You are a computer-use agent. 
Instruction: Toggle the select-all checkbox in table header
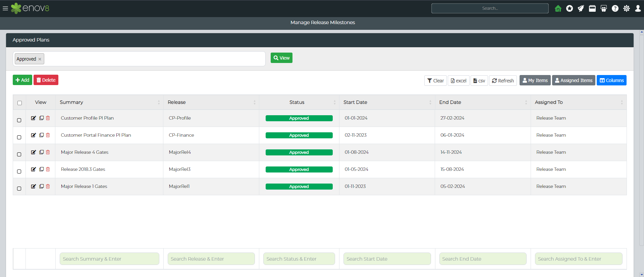click(19, 103)
